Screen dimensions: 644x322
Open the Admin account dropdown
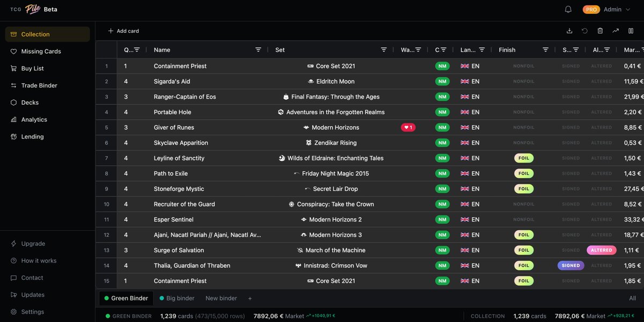[617, 10]
